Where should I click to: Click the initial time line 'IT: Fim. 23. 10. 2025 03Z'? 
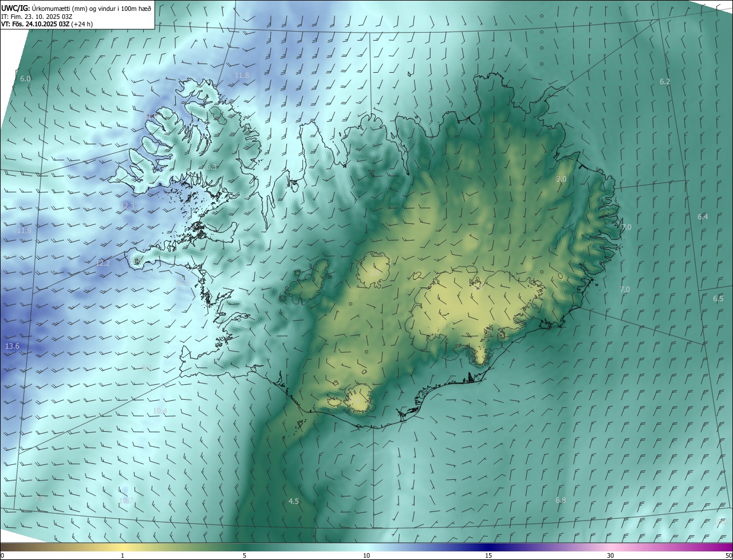[x=37, y=16]
